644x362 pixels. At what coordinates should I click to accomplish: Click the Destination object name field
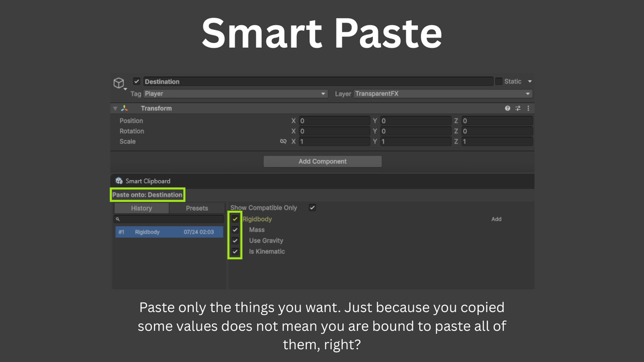[x=318, y=82]
